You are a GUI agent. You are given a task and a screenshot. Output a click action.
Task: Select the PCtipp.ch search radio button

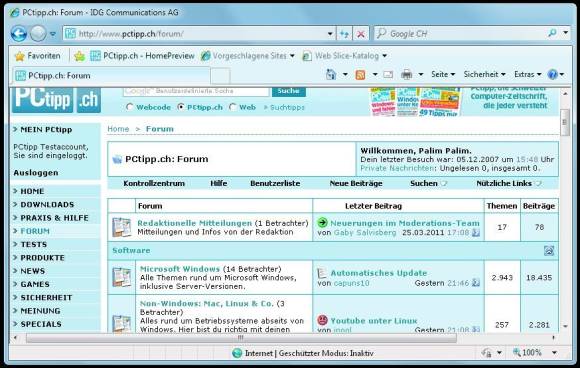coord(181,107)
